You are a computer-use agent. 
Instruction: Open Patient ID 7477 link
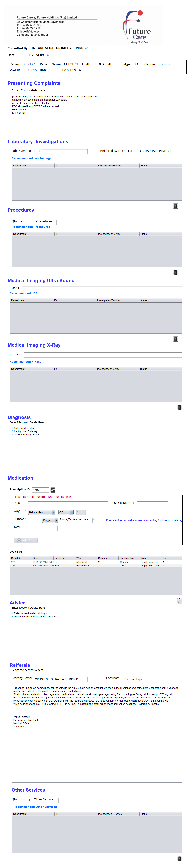click(x=31, y=64)
